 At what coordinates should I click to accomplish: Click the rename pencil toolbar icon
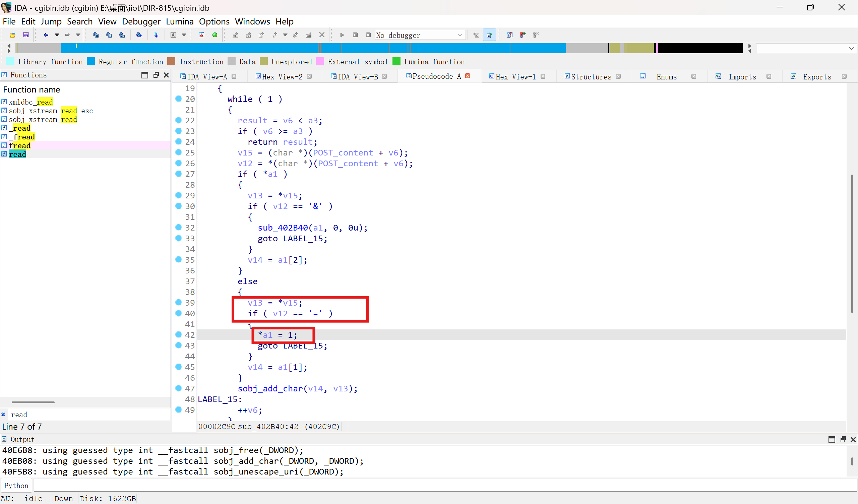tap(309, 35)
